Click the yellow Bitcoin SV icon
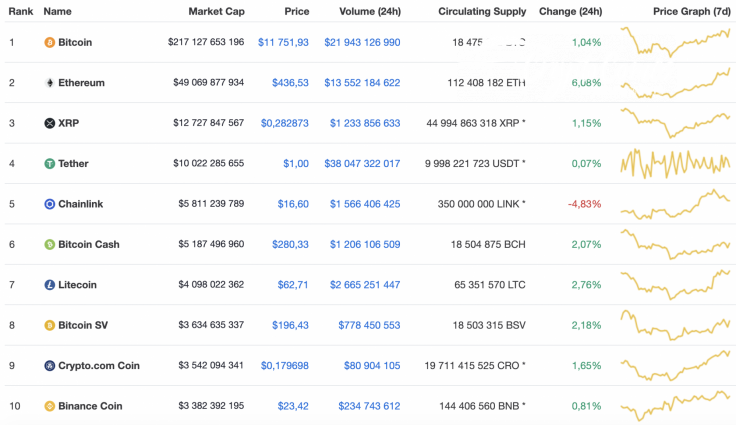736x425 pixels. (49, 325)
